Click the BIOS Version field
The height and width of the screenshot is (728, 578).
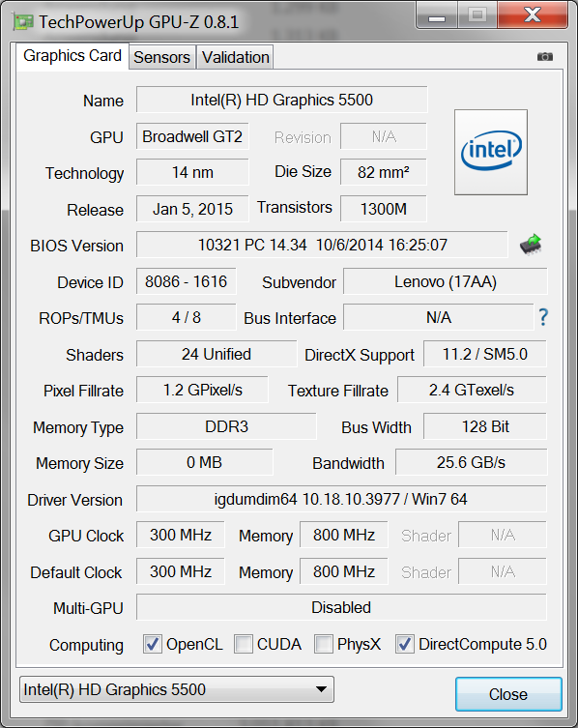point(322,245)
